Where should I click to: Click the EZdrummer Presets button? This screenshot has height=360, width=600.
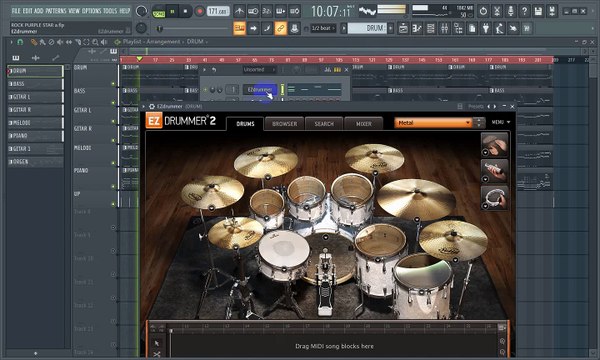click(x=476, y=106)
